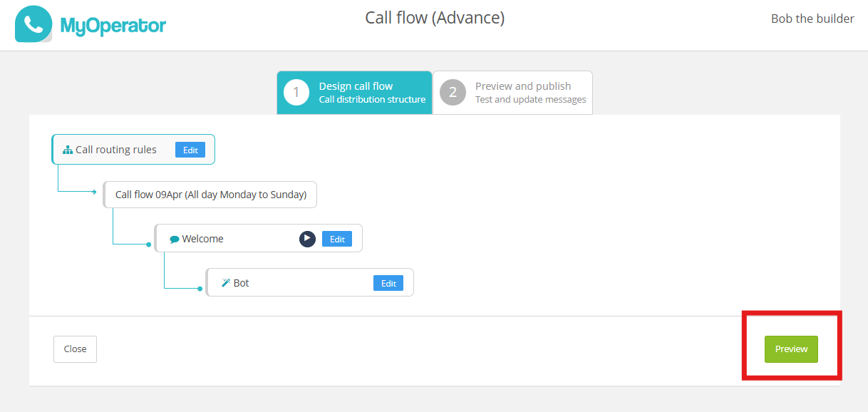Click the Close button
This screenshot has width=868, height=412.
75,349
